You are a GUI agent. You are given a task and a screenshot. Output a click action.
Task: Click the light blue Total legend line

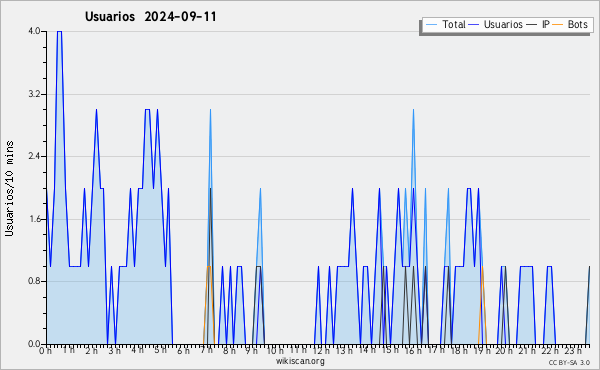click(431, 25)
